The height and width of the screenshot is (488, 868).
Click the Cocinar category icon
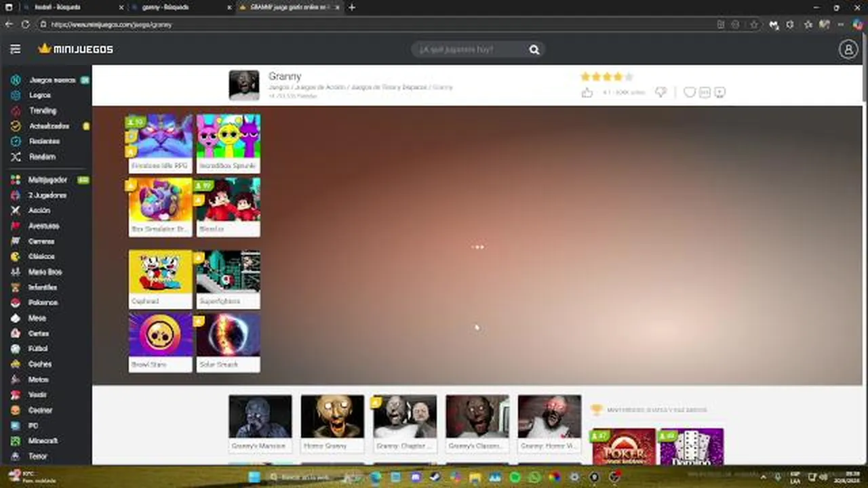point(15,410)
